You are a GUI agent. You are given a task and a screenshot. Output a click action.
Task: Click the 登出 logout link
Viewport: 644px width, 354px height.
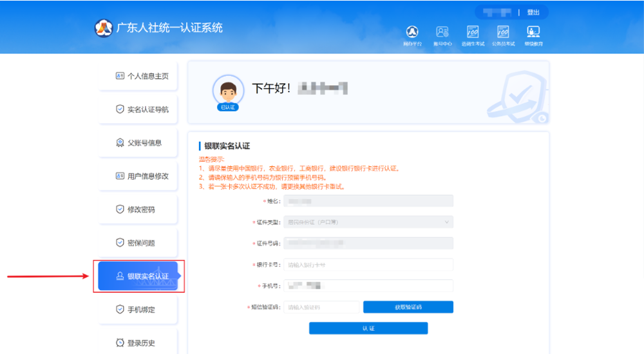coord(533,12)
